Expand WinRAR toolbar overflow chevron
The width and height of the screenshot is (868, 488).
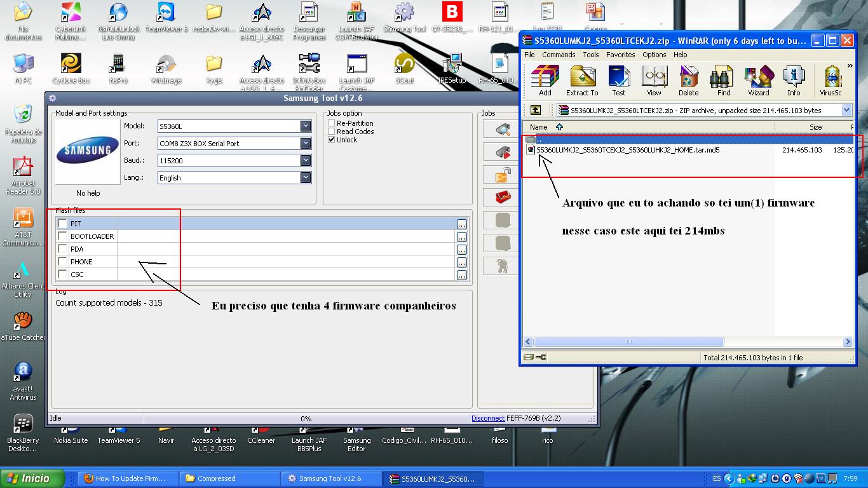849,66
